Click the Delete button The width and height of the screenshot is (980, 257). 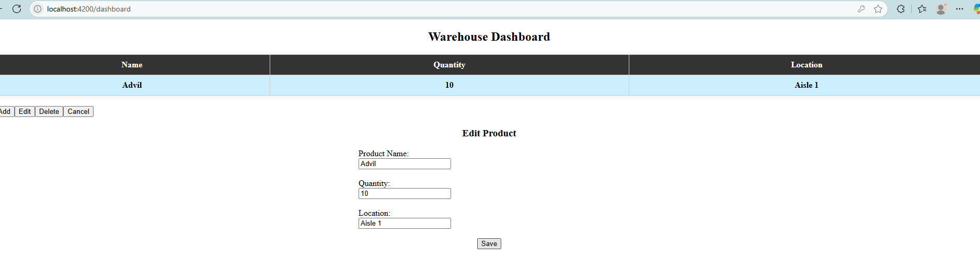49,111
